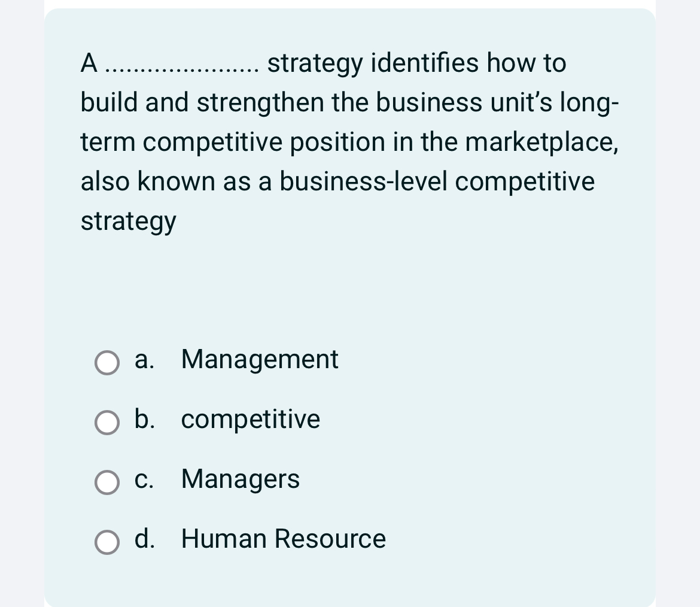Click the text 'Management' next to option a
The width and height of the screenshot is (700, 607).
click(x=259, y=360)
